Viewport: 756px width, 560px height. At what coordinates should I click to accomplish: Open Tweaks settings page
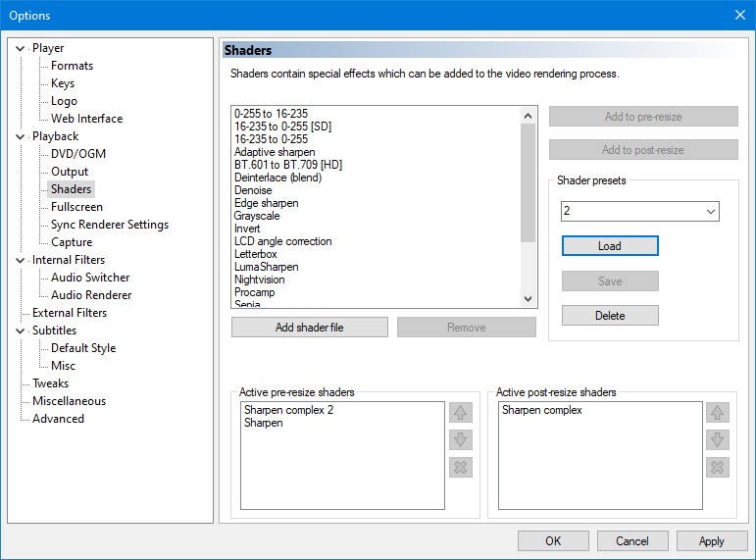click(x=50, y=383)
